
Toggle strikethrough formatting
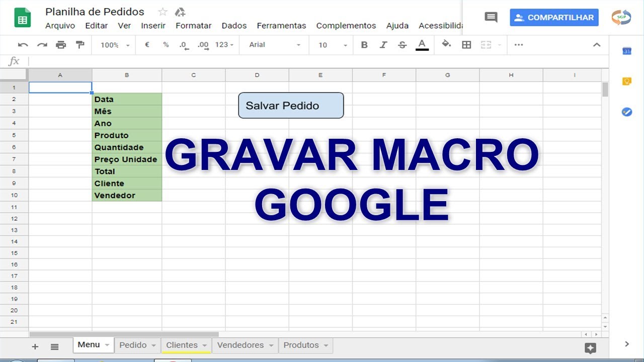(402, 45)
